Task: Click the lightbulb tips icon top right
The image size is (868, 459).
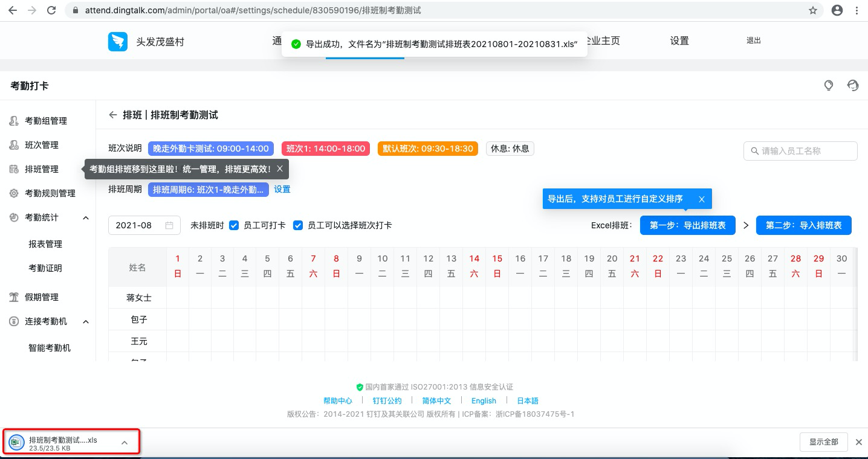Action: (x=829, y=86)
